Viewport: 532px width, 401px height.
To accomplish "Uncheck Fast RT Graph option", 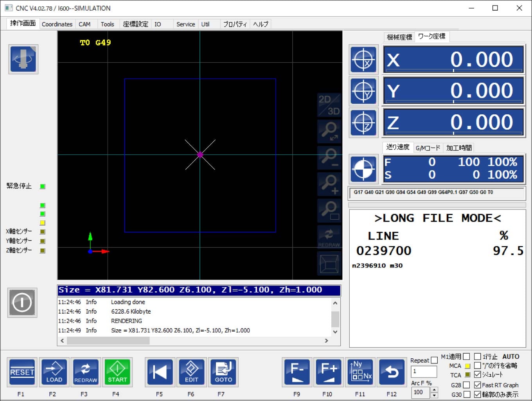I will point(477,385).
